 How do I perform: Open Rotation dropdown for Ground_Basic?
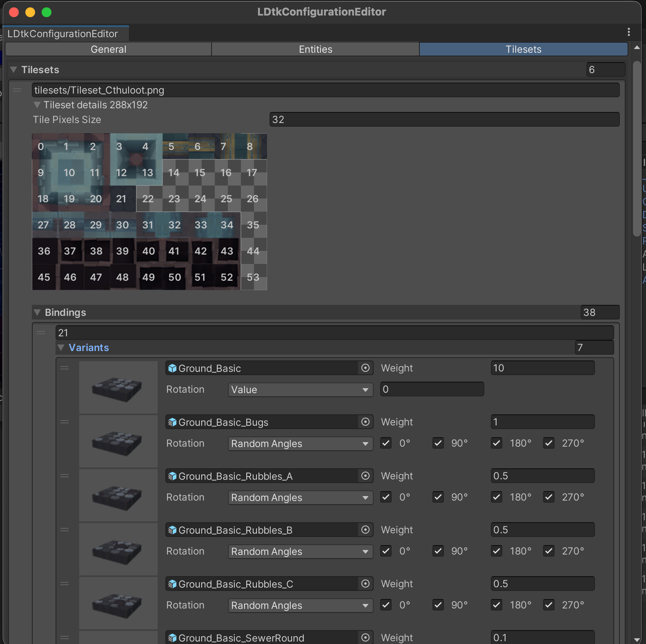[x=300, y=390]
